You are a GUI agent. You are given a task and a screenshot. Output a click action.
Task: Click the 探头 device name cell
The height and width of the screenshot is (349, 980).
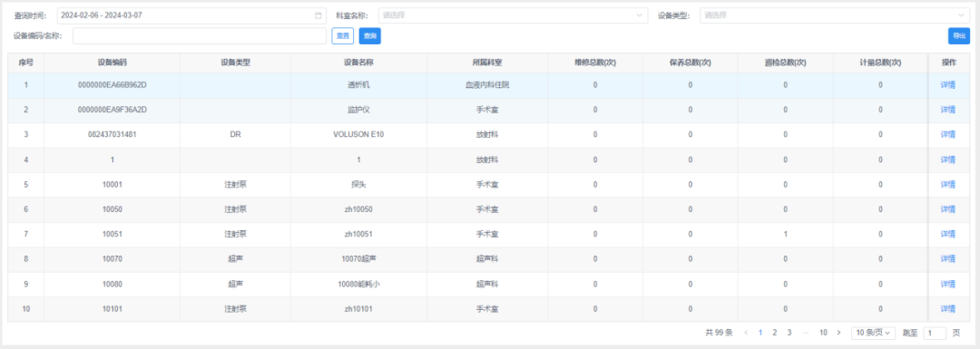pos(358,184)
